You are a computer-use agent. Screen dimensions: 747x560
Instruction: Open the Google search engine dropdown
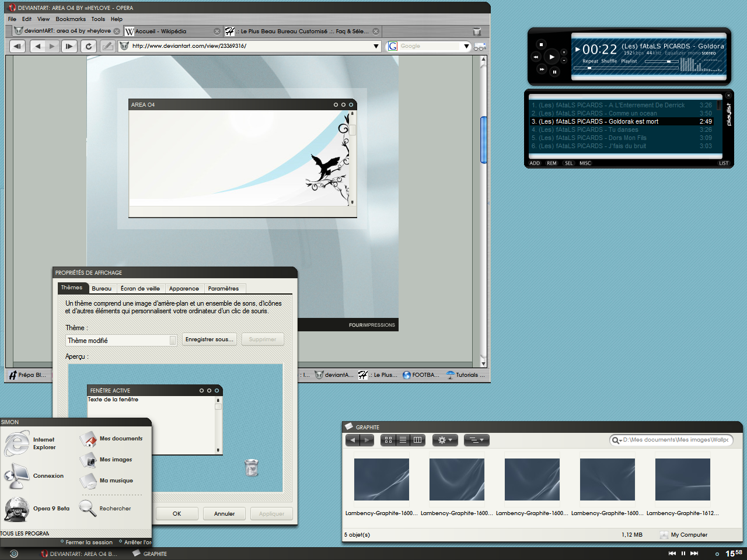[466, 47]
